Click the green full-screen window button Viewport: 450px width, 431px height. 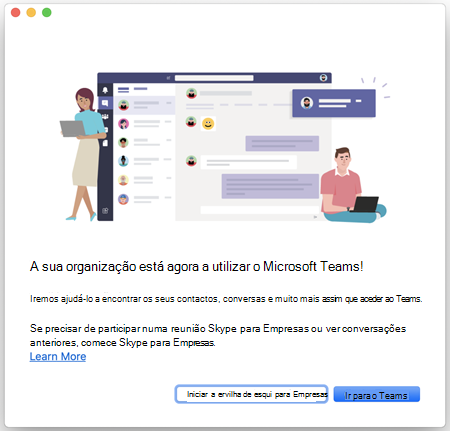pyautogui.click(x=47, y=13)
